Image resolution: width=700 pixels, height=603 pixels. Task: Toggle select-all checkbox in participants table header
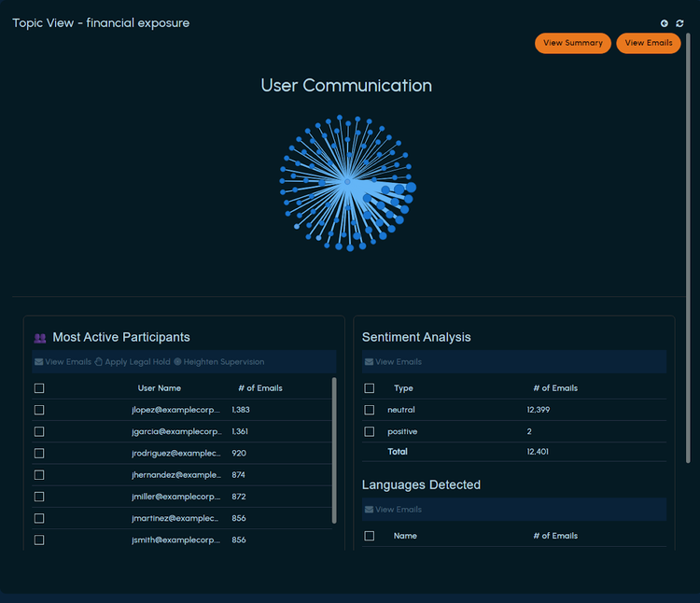click(39, 388)
